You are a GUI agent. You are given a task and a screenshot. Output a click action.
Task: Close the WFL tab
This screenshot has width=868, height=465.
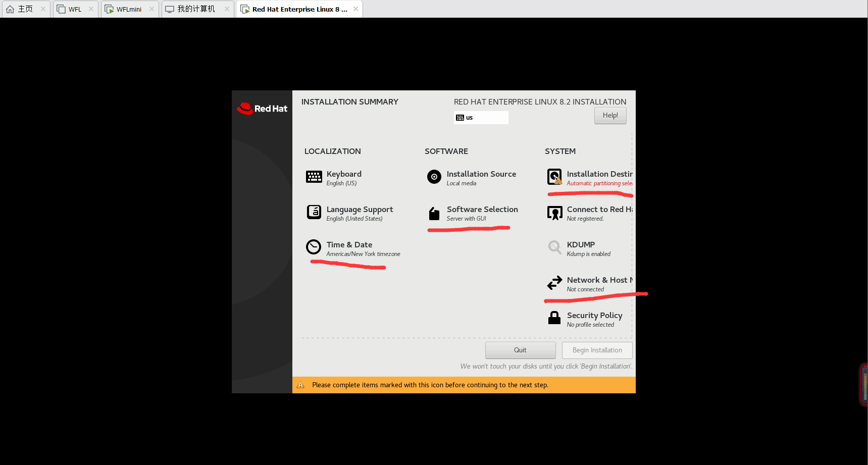pos(91,9)
